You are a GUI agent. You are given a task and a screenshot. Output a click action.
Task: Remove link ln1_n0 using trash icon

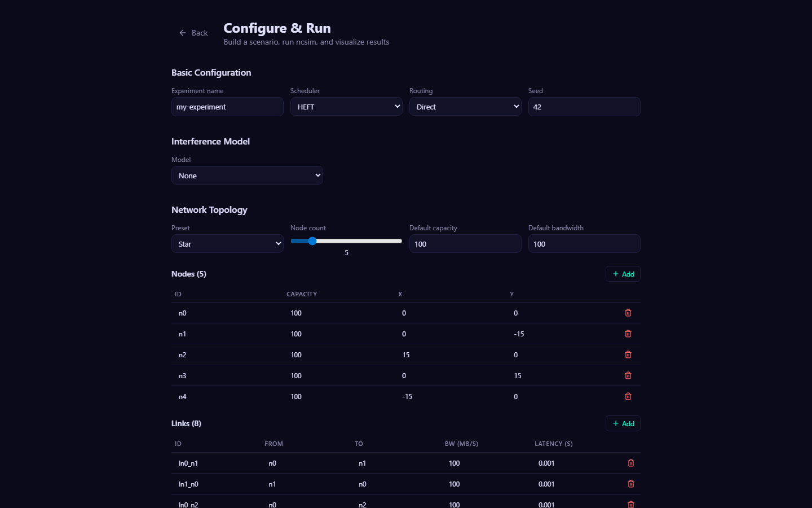pyautogui.click(x=630, y=484)
